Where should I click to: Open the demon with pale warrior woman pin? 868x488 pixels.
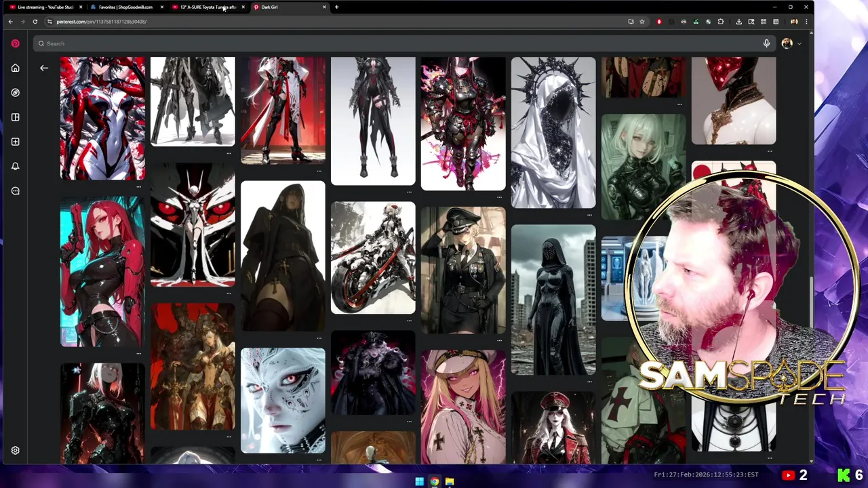pos(193,366)
